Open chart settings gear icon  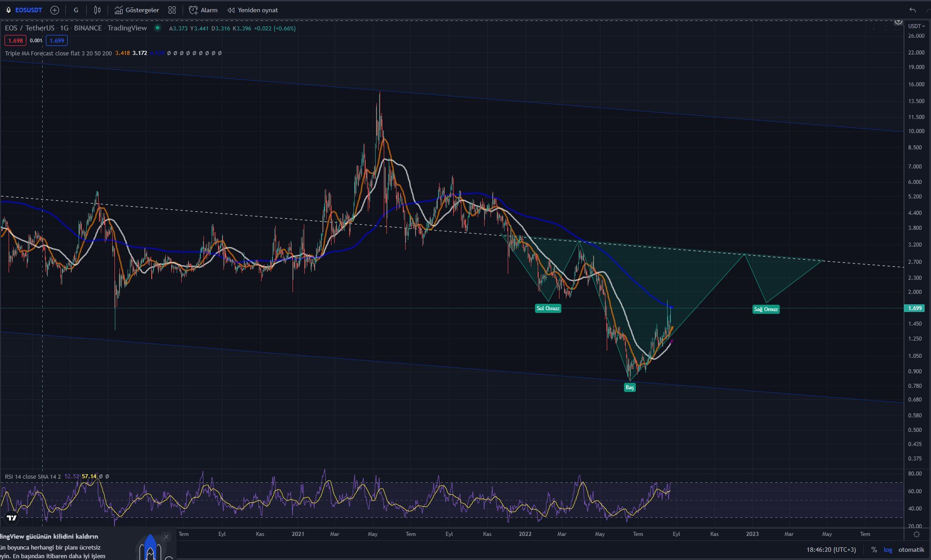tap(916, 534)
